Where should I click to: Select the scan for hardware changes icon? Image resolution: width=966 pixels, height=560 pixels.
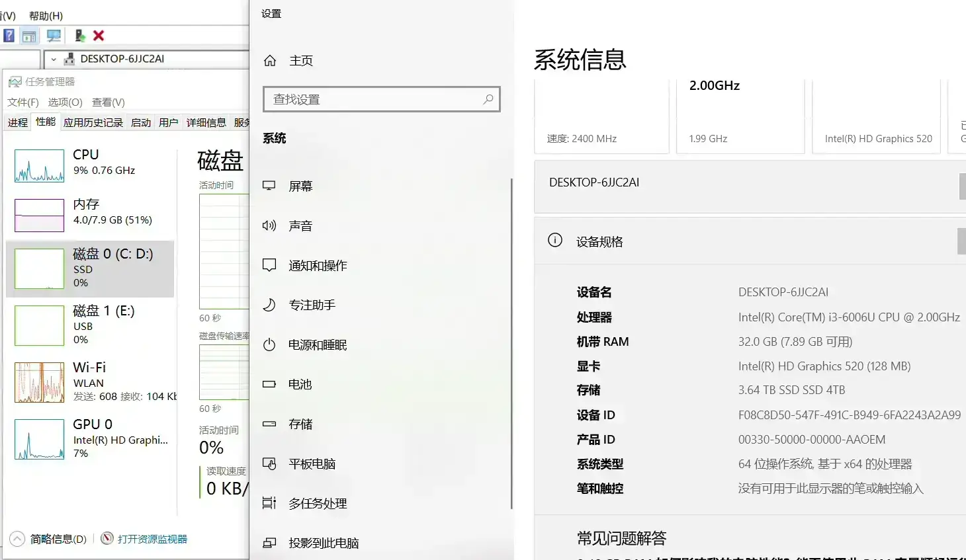coord(53,35)
